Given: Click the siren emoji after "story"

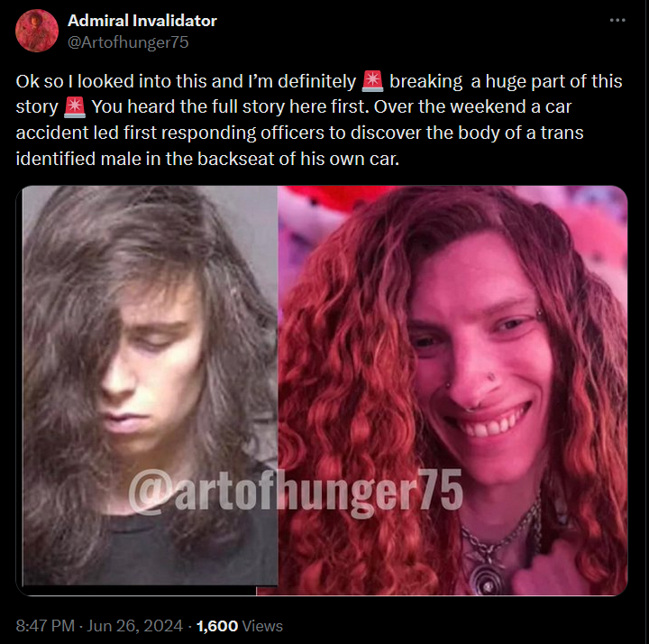Looking at the screenshot, I should (75, 106).
